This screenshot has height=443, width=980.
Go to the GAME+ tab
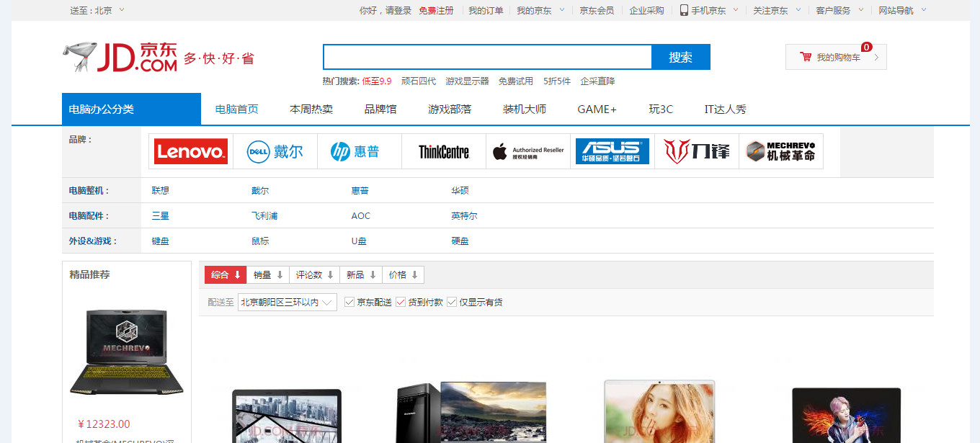tap(597, 109)
